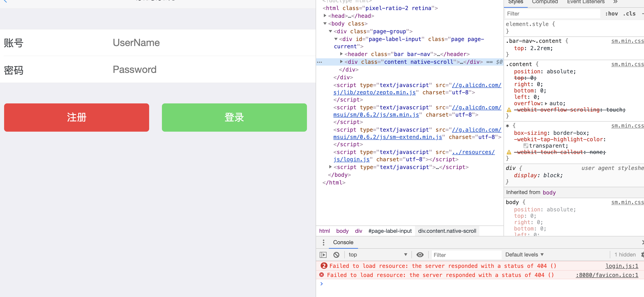Click the console prompt chevron
644x297 pixels.
(322, 284)
